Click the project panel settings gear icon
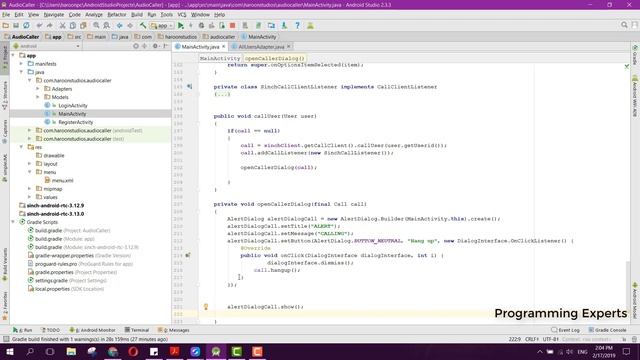Viewport: 640px width, 360px height. [155, 46]
